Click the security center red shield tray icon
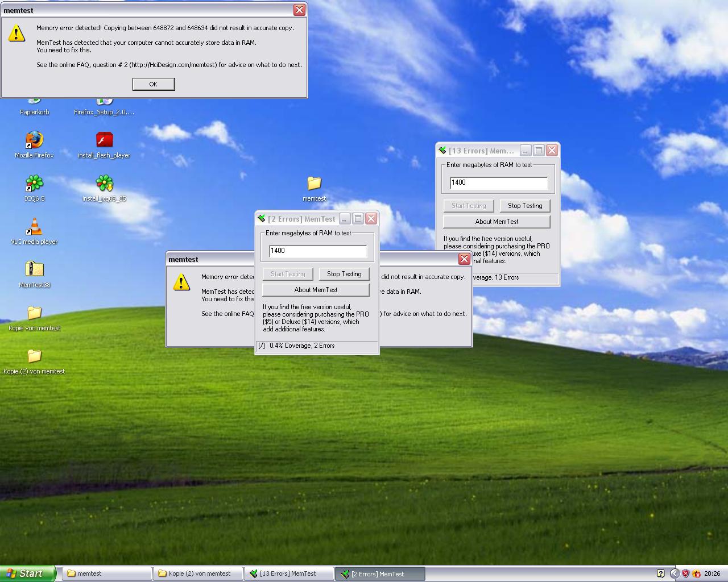 tap(685, 573)
